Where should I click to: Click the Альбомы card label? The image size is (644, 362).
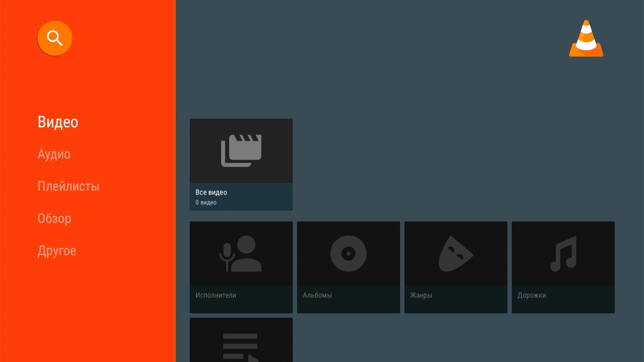tap(317, 295)
